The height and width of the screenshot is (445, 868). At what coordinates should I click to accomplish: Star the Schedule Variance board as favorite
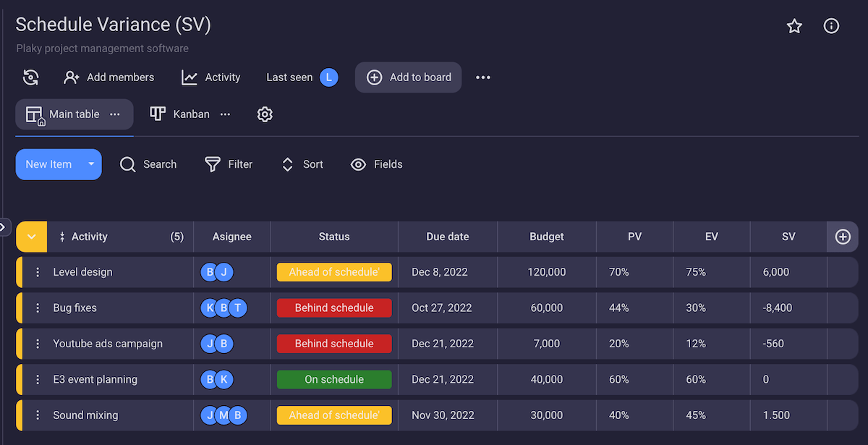[x=794, y=27]
